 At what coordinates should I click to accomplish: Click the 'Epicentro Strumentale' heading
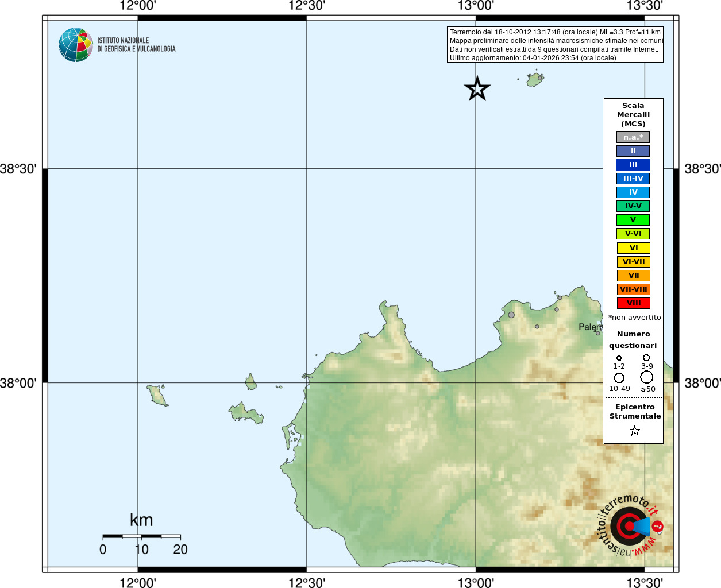tap(635, 411)
